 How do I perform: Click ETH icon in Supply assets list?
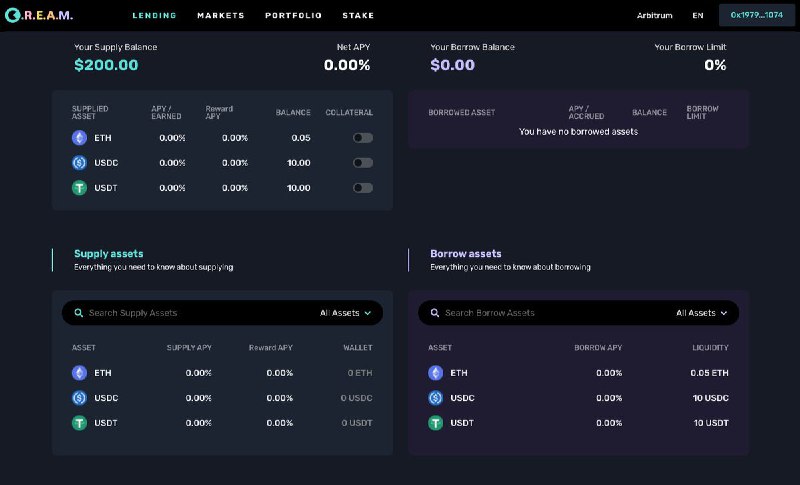click(79, 373)
